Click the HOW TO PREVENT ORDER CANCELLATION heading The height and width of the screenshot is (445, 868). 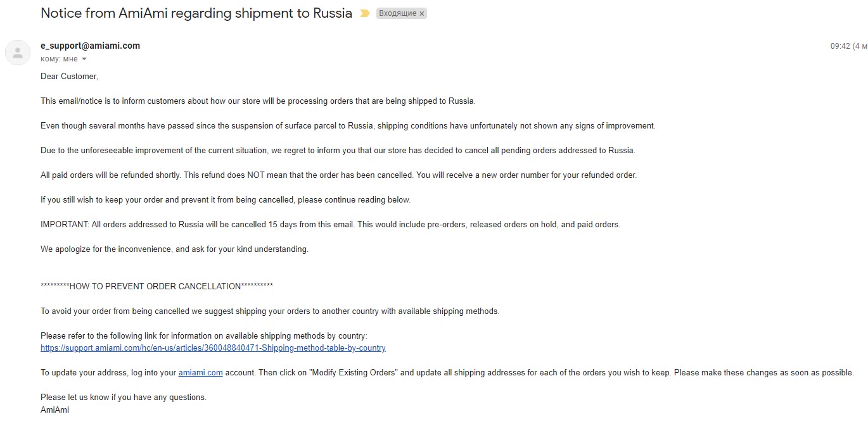pyautogui.click(x=156, y=286)
